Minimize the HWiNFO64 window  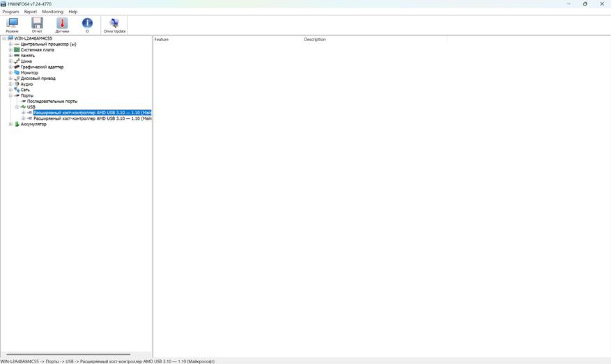(x=569, y=4)
